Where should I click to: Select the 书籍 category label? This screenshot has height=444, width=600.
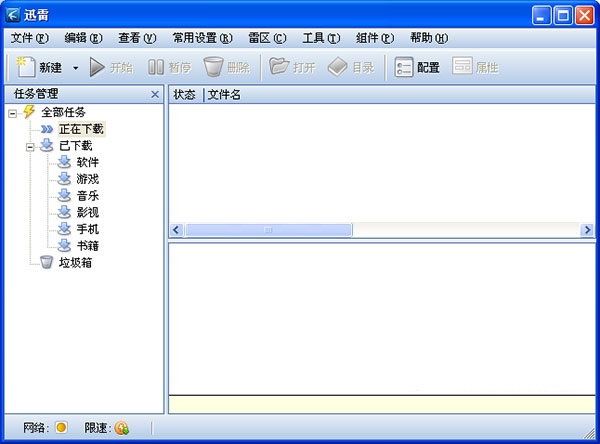[88, 246]
